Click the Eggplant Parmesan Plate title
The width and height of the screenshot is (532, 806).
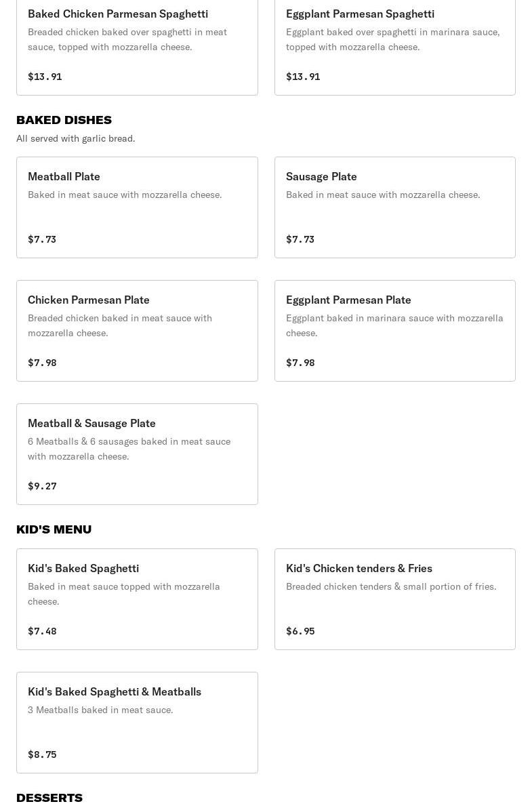click(348, 300)
